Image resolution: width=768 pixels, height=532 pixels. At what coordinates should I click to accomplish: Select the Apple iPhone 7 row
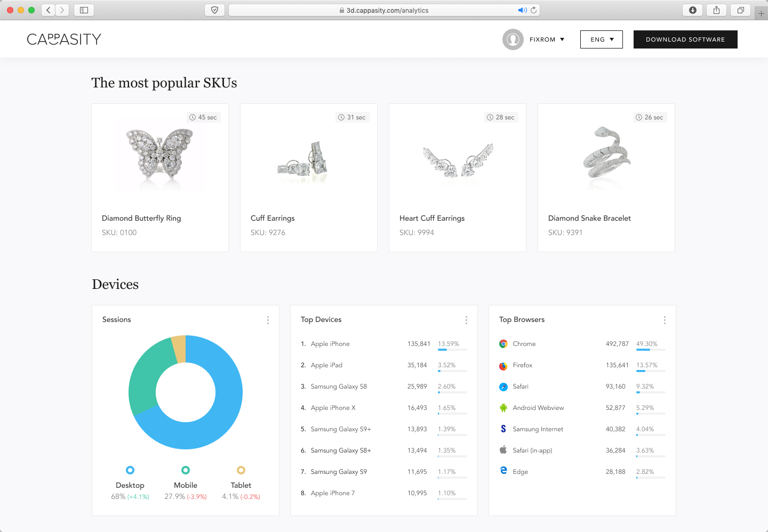384,494
